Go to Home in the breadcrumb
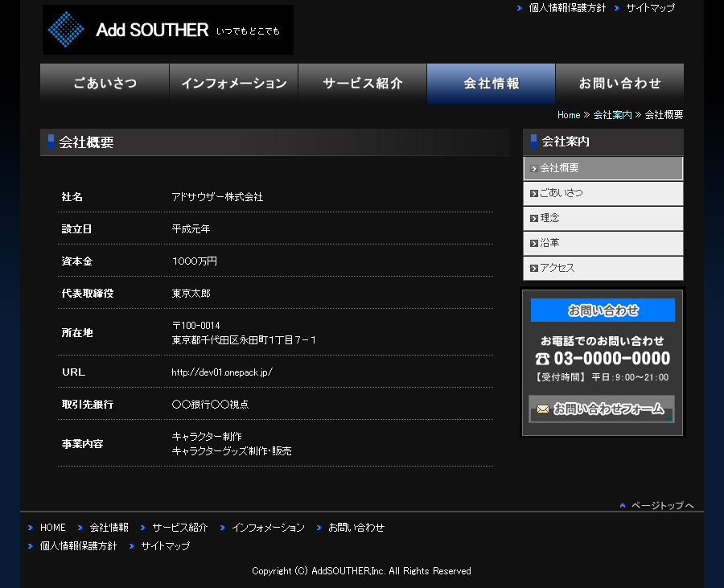724x588 pixels. (568, 115)
